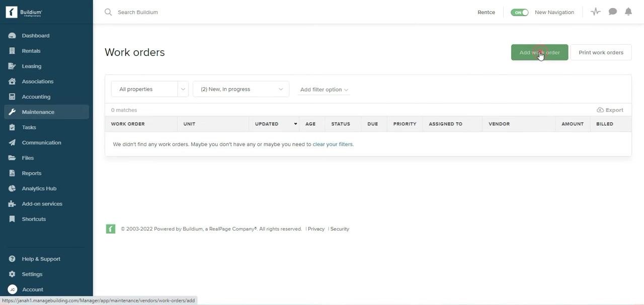Click the Dashboard gauge icon
644x305 pixels.
[12, 36]
